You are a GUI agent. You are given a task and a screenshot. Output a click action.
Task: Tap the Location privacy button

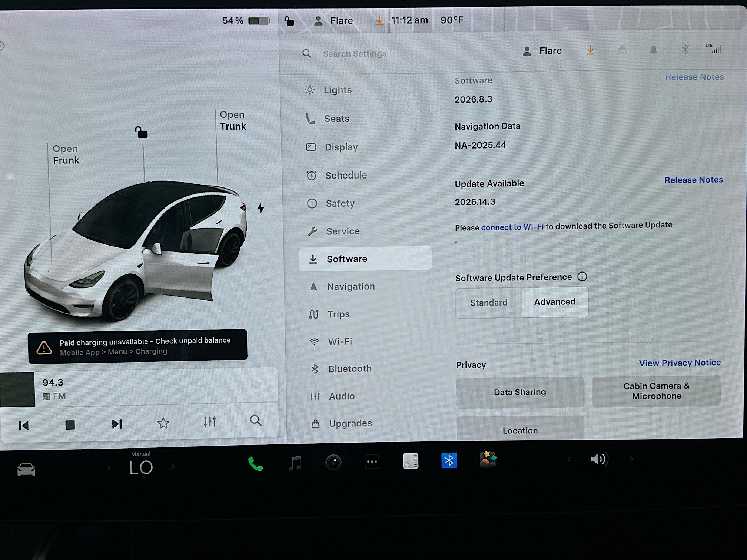point(520,429)
